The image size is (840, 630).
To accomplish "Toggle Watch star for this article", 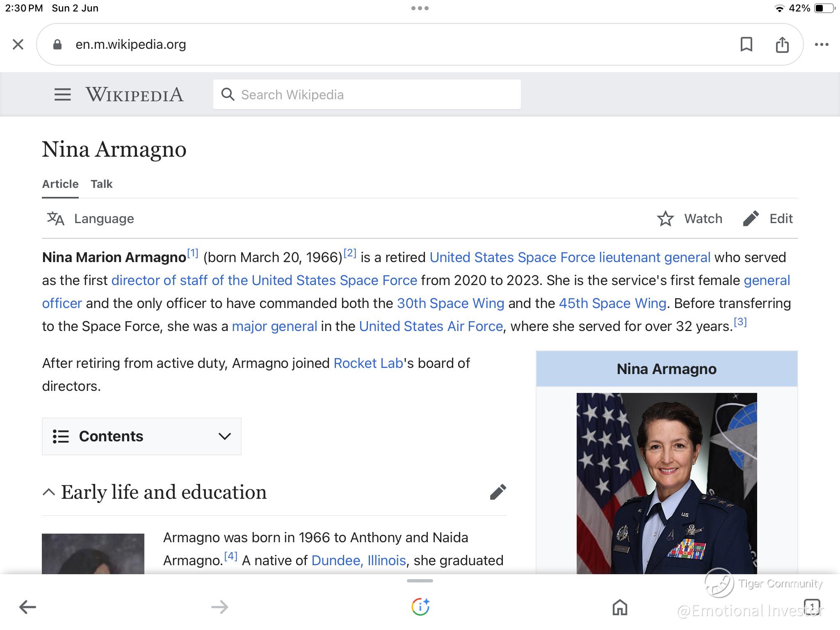I will [x=665, y=219].
